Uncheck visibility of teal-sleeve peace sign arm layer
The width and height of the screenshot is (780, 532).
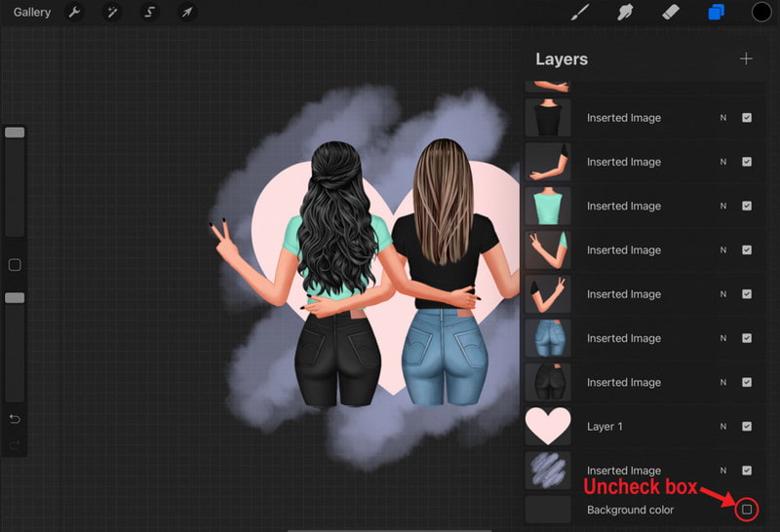(747, 249)
